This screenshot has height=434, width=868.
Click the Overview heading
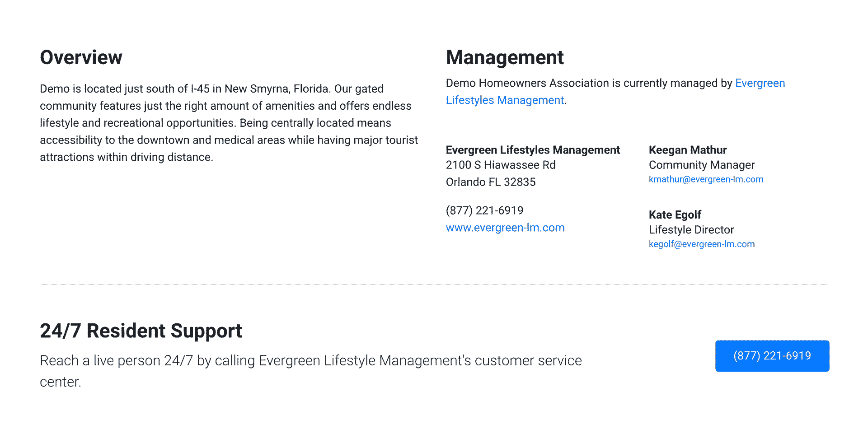81,57
